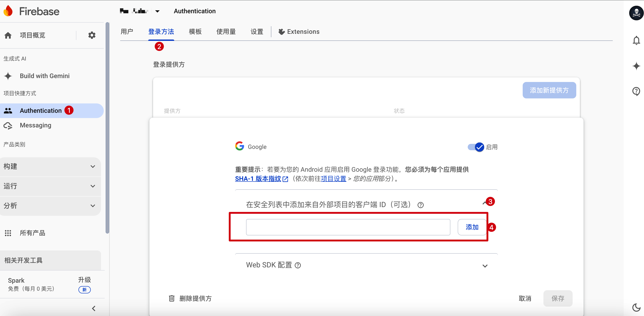Image resolution: width=644 pixels, height=316 pixels.
Task: Click the trash icon next to 删除提供方
Action: 171,298
